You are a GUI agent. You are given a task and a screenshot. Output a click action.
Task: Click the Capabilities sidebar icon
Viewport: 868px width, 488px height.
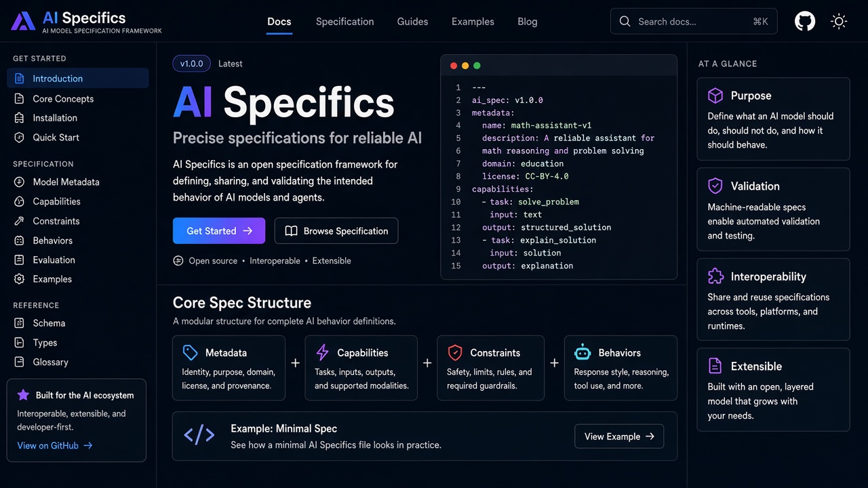pos(19,201)
